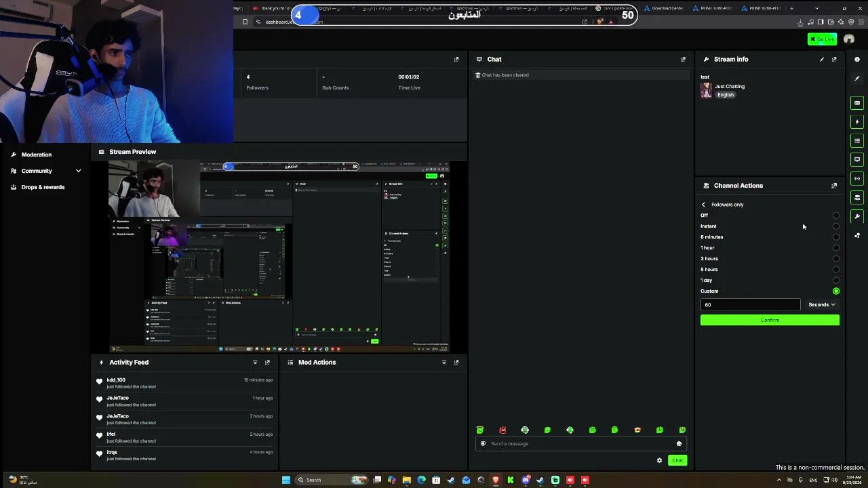Click the Brave Shields icon in address bar
The image size is (868, 488).
pyautogui.click(x=600, y=22)
